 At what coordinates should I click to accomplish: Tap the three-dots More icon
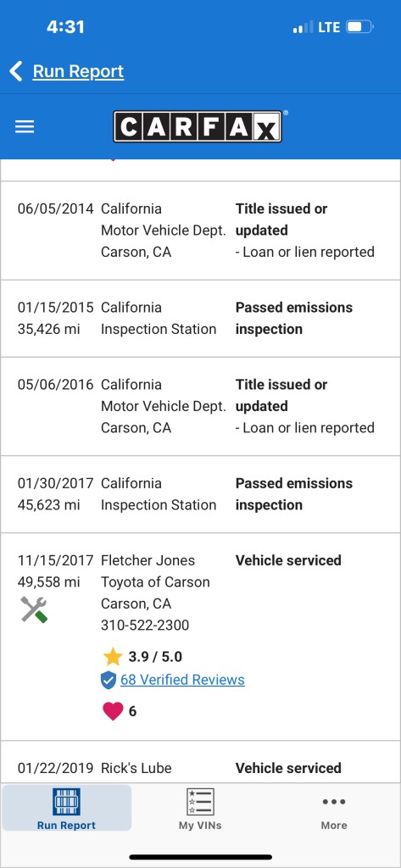pyautogui.click(x=334, y=802)
